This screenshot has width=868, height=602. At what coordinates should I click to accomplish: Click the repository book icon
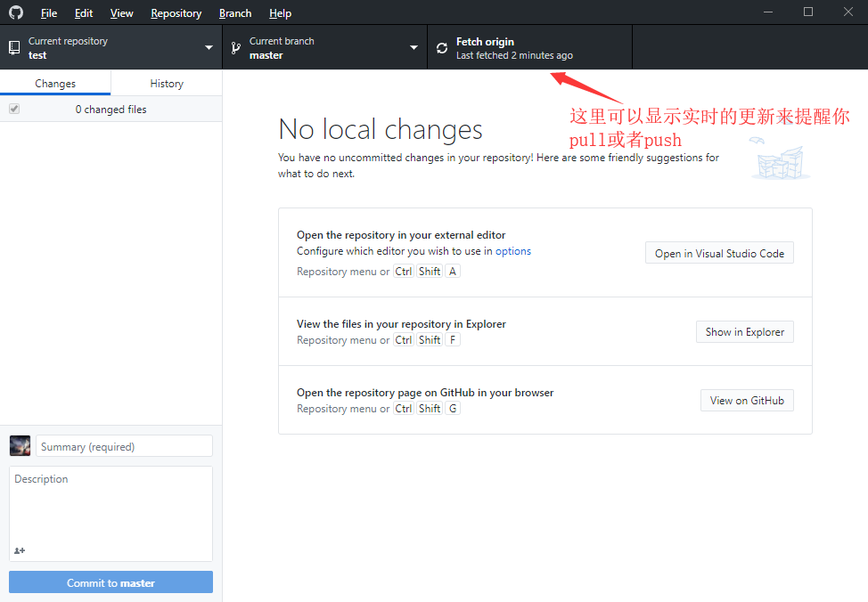14,48
